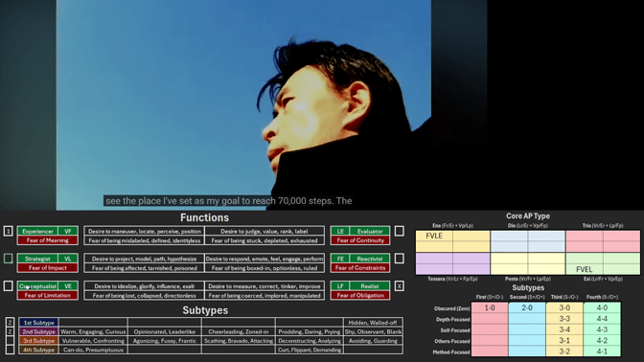Select the Fear of Limitation cell
The height and width of the screenshot is (362, 644).
[48, 296]
